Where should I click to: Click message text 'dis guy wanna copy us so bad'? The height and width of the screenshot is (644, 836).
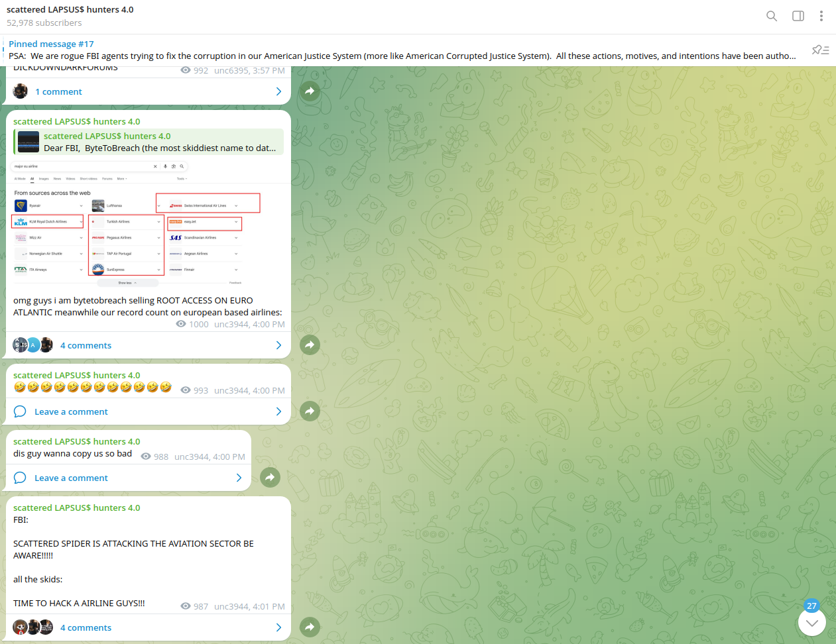(73, 454)
